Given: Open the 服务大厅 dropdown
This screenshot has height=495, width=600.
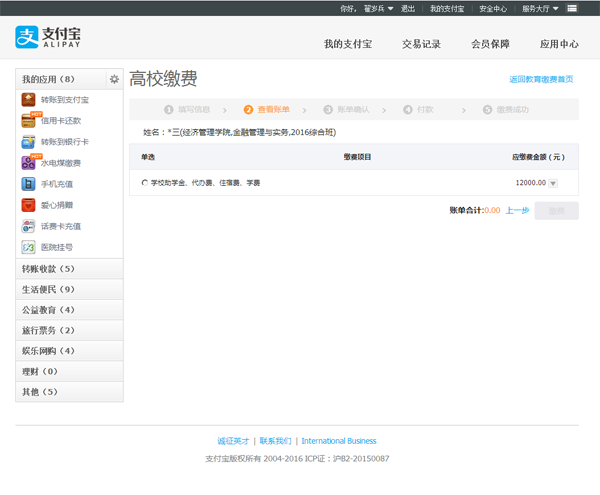Looking at the screenshot, I should tap(540, 8).
